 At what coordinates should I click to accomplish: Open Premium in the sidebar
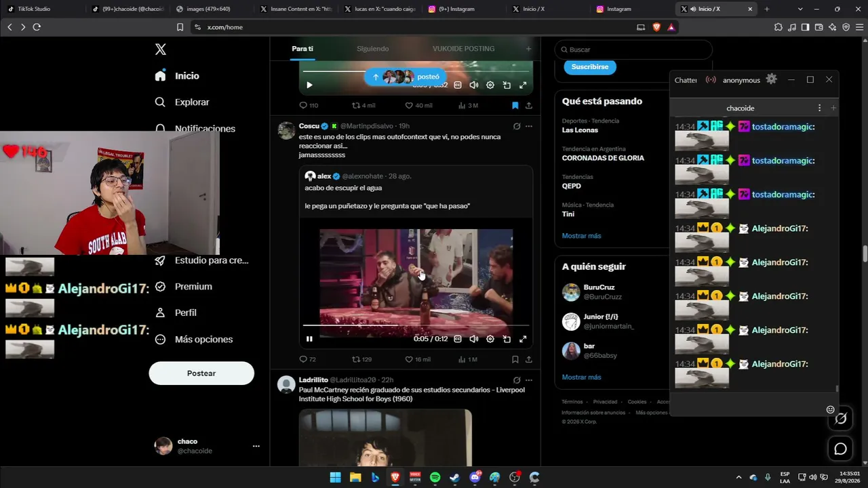click(x=183, y=287)
